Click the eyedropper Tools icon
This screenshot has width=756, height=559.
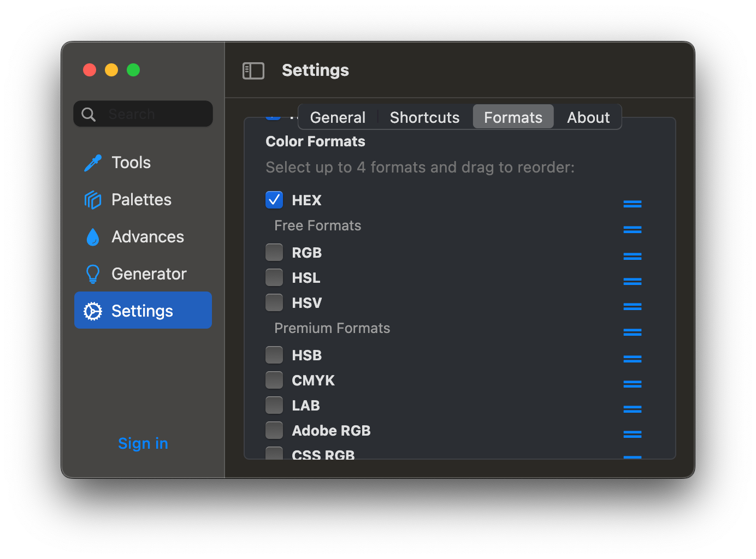(93, 163)
